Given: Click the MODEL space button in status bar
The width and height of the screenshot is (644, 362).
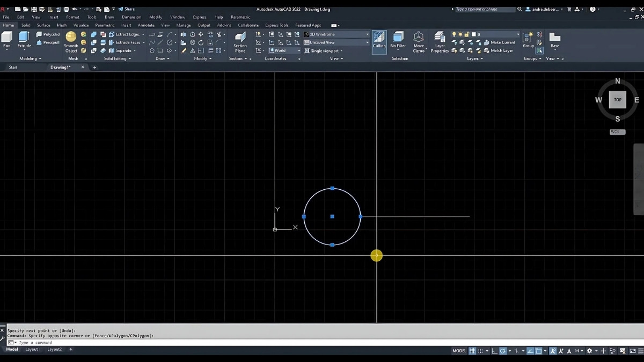Looking at the screenshot, I should pos(459,351).
